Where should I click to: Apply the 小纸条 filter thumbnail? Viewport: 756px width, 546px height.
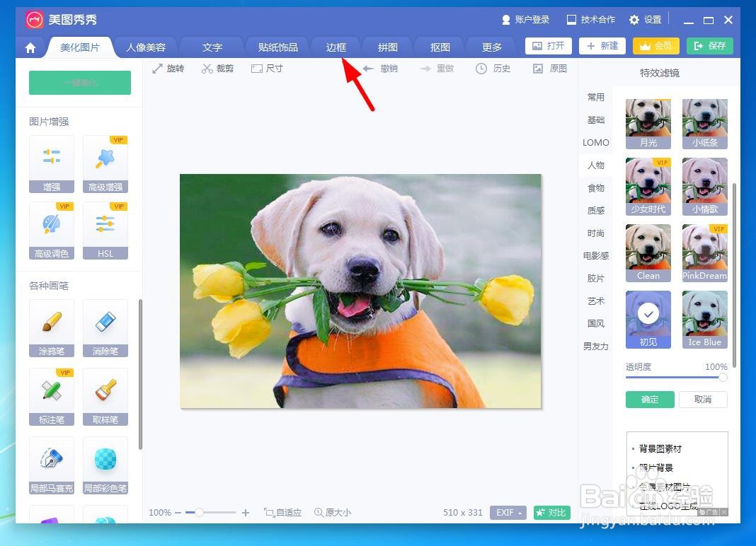tap(705, 124)
